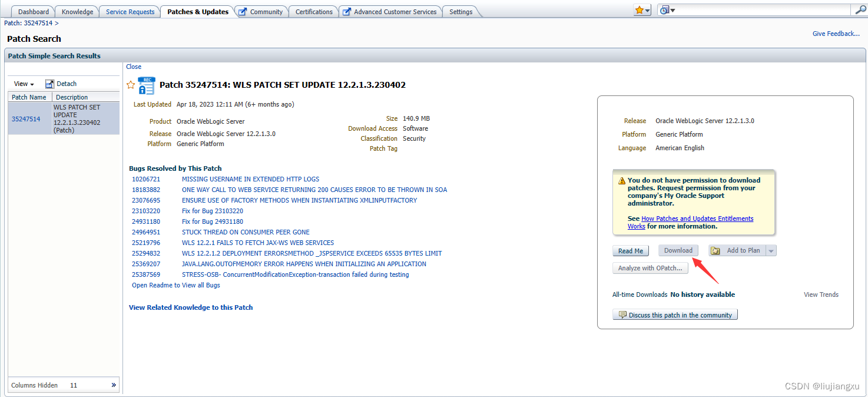Open bug 25387569 link

[146, 274]
